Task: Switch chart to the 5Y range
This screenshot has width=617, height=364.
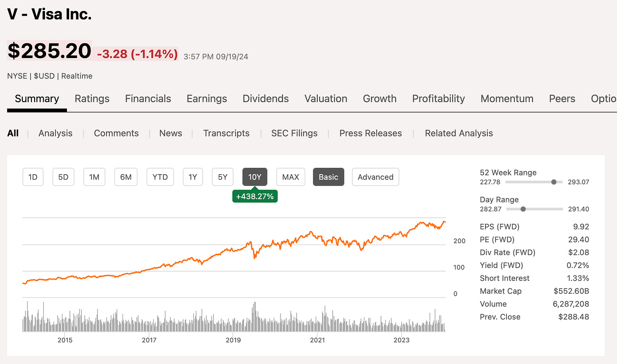Action: (222, 177)
